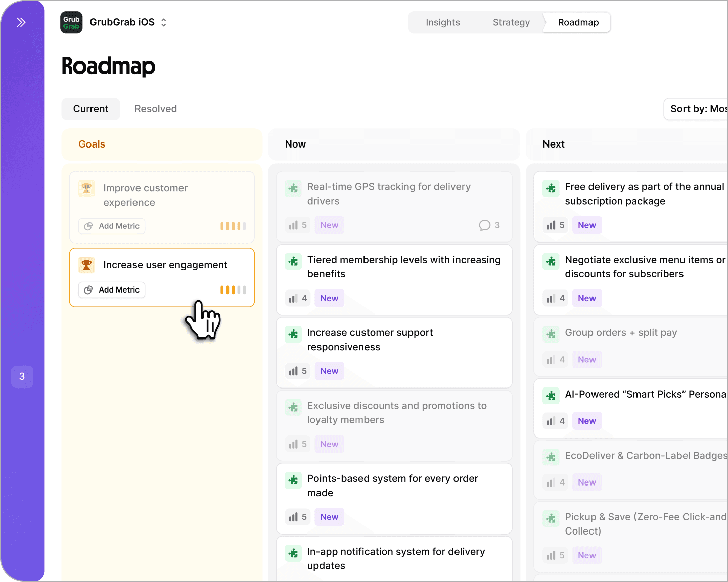728x582 pixels.
Task: Click score 4 on AI-Powered Smart Picks card
Action: (556, 421)
